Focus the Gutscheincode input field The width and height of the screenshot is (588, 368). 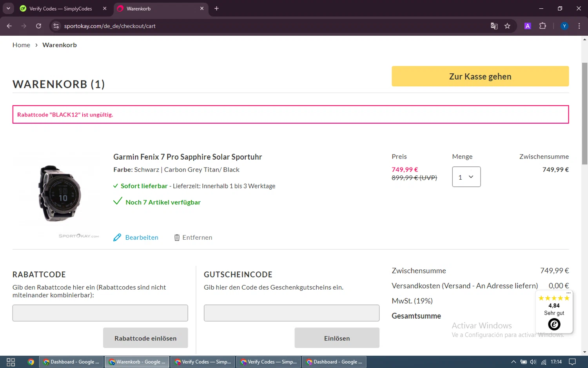[292, 313]
